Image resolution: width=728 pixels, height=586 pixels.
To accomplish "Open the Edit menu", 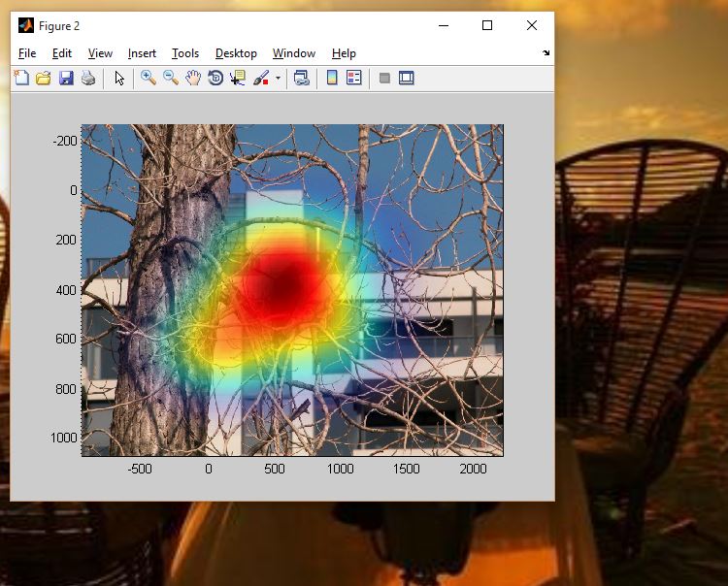I will click(62, 53).
